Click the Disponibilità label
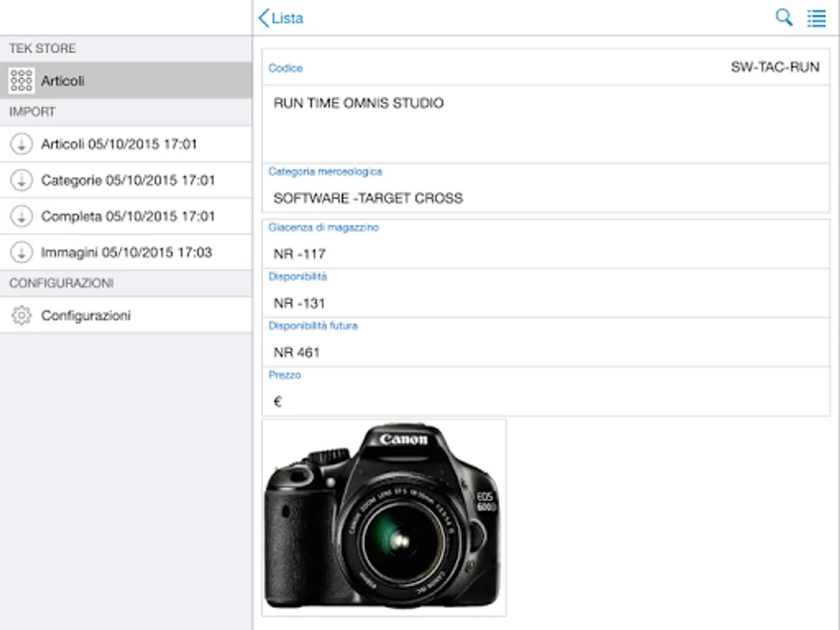 point(297,276)
